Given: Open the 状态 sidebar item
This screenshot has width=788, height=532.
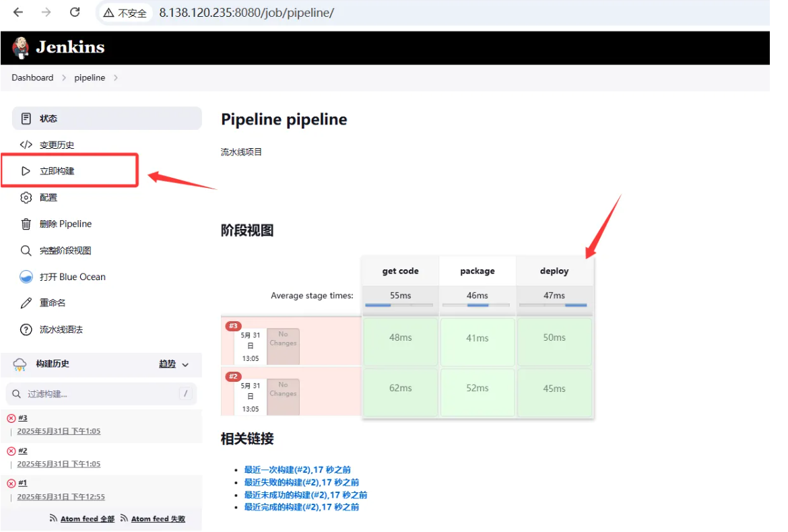Looking at the screenshot, I should (107, 119).
